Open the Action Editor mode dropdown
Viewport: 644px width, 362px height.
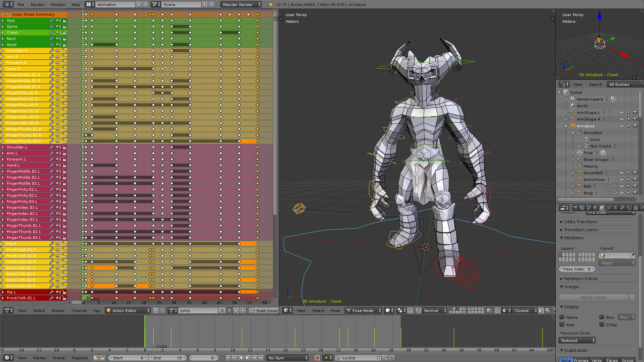pyautogui.click(x=128, y=311)
